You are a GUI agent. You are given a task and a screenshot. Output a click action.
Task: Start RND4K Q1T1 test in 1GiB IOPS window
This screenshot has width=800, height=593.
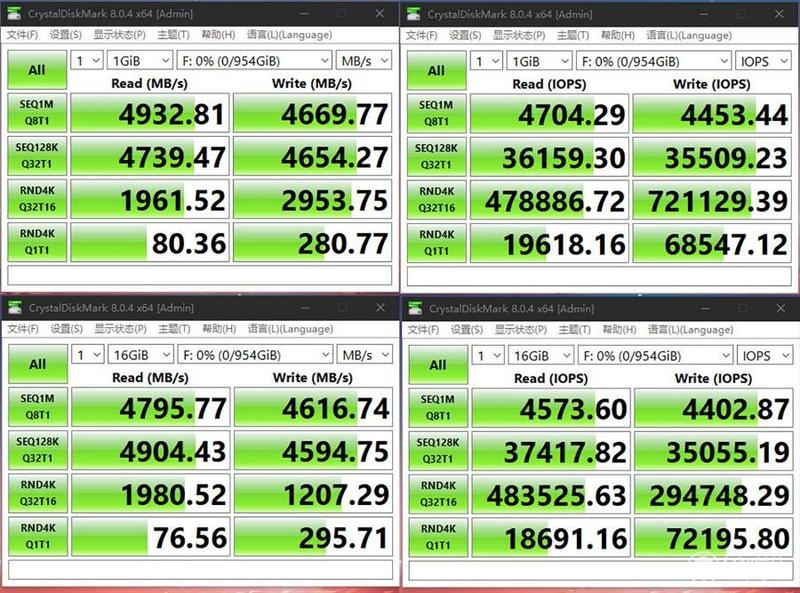[x=437, y=243]
